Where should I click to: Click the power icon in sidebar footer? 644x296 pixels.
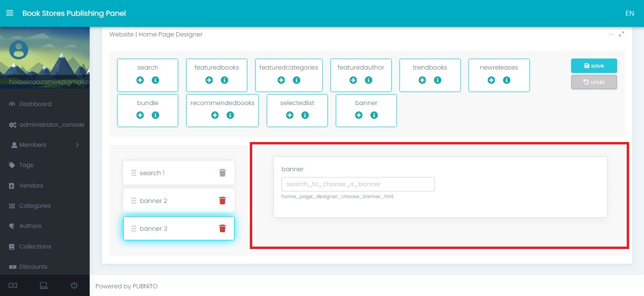[74, 285]
